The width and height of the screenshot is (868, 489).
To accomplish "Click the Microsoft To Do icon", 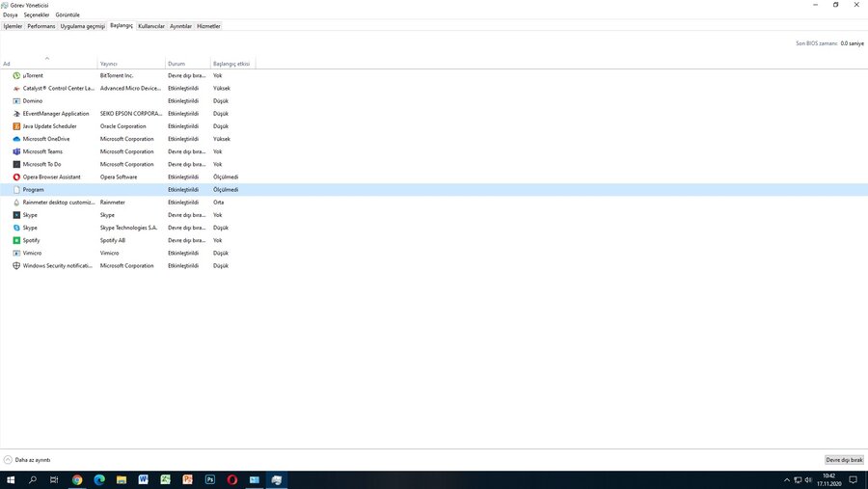I will (x=16, y=165).
